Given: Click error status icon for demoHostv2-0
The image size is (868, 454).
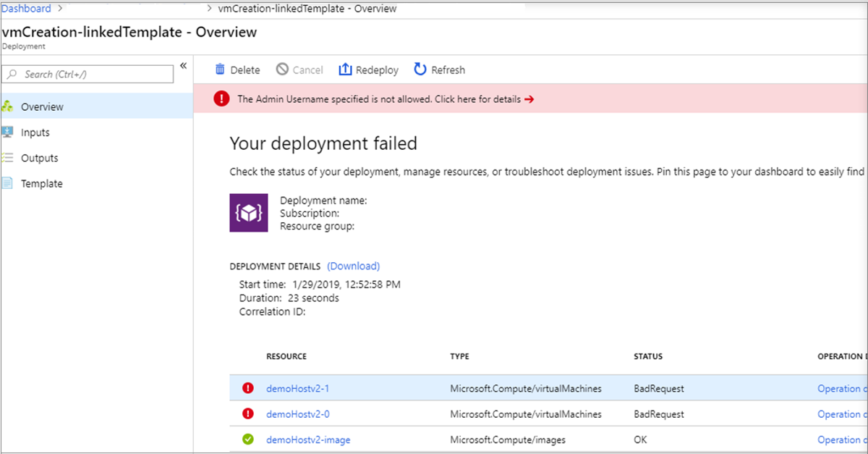Looking at the screenshot, I should click(x=248, y=414).
